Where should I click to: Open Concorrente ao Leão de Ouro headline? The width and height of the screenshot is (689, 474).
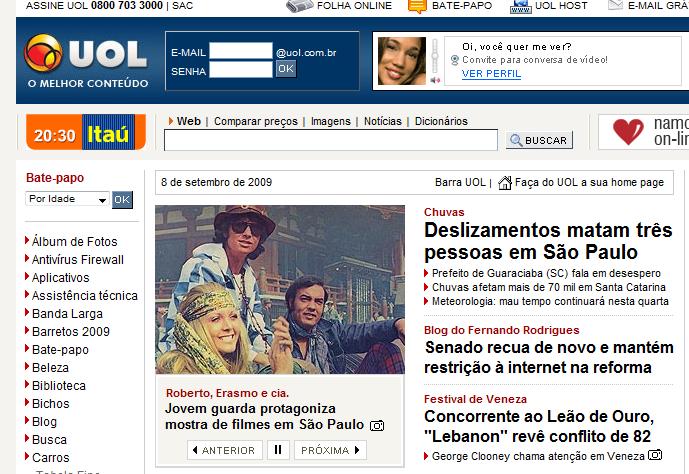[x=539, y=427]
